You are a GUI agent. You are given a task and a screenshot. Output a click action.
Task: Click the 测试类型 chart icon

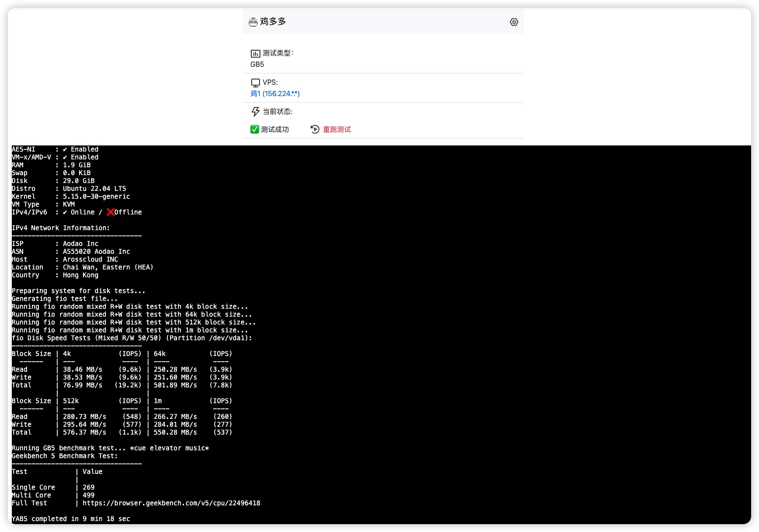click(255, 53)
